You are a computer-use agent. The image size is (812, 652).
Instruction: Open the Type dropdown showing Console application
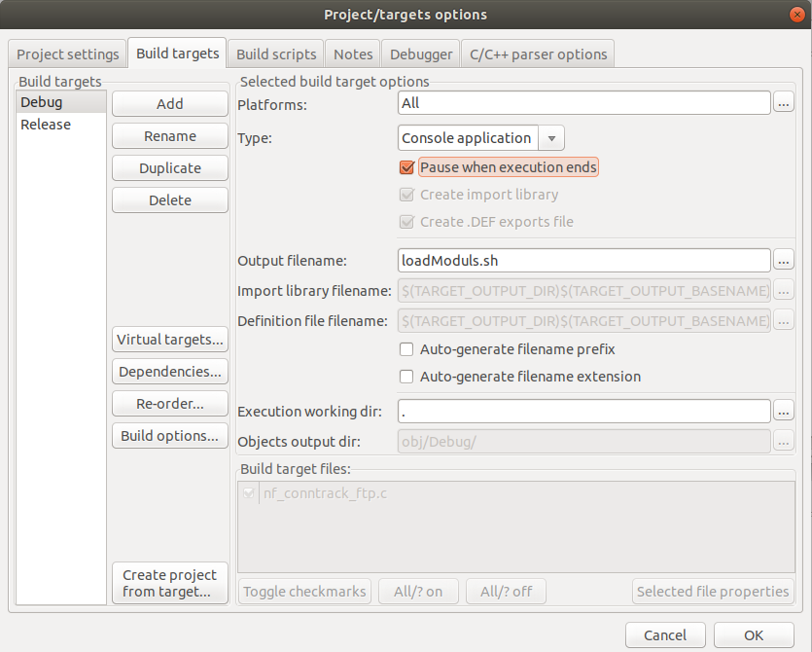[550, 137]
